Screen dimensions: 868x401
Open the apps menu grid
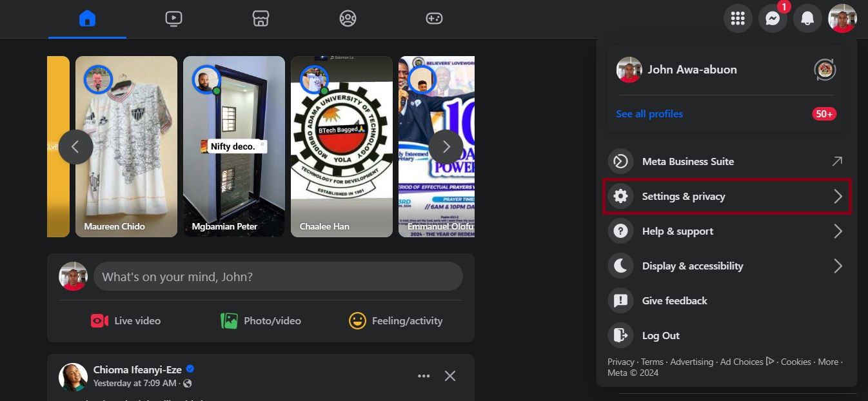(x=738, y=19)
